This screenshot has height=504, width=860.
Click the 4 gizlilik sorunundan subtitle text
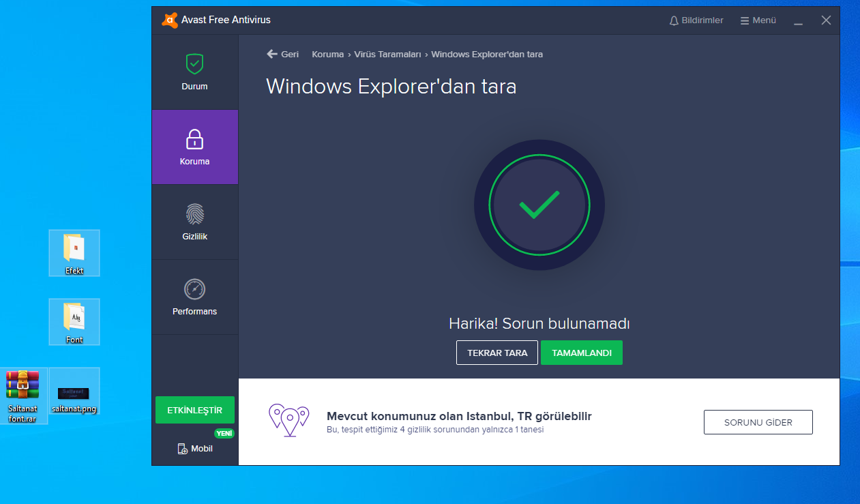pos(435,430)
